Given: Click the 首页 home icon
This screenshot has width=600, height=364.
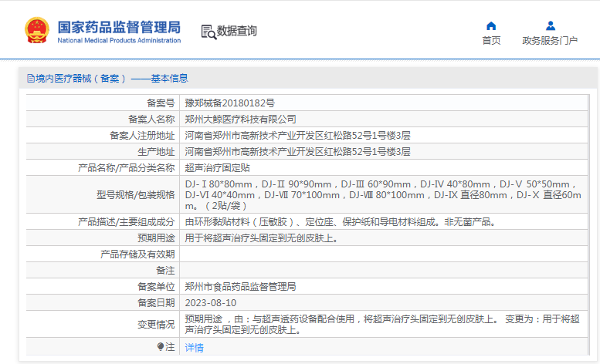Looking at the screenshot, I should [x=491, y=25].
